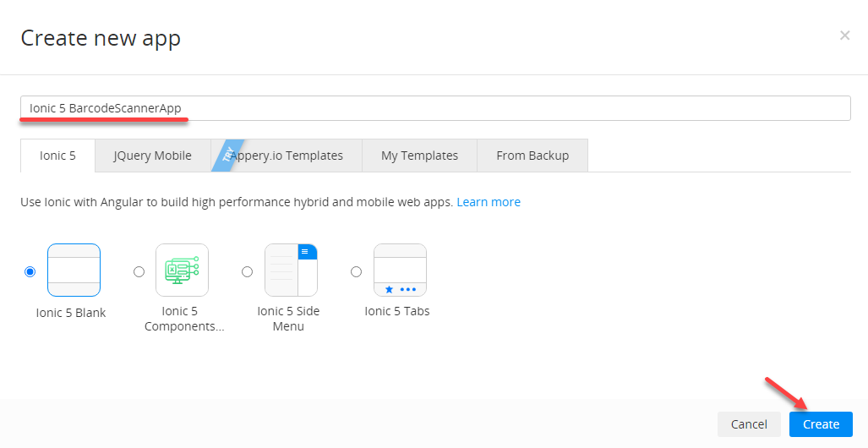Screen dimensions: 868x448
Task: Select the Ionic 5 Blank radio button
Action: (x=30, y=272)
